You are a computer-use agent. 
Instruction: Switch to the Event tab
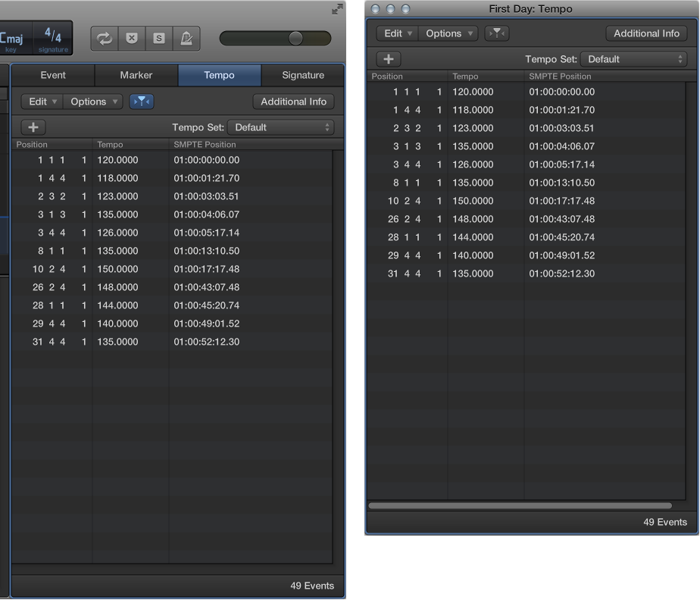point(52,75)
